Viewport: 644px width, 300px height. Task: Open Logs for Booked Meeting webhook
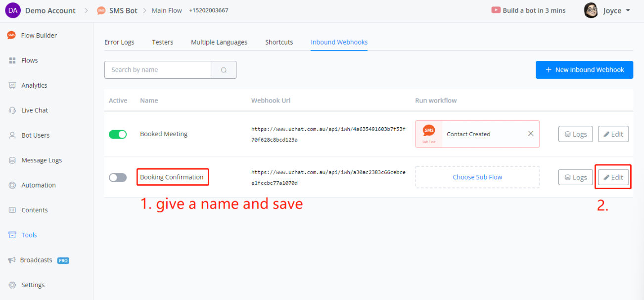575,134
